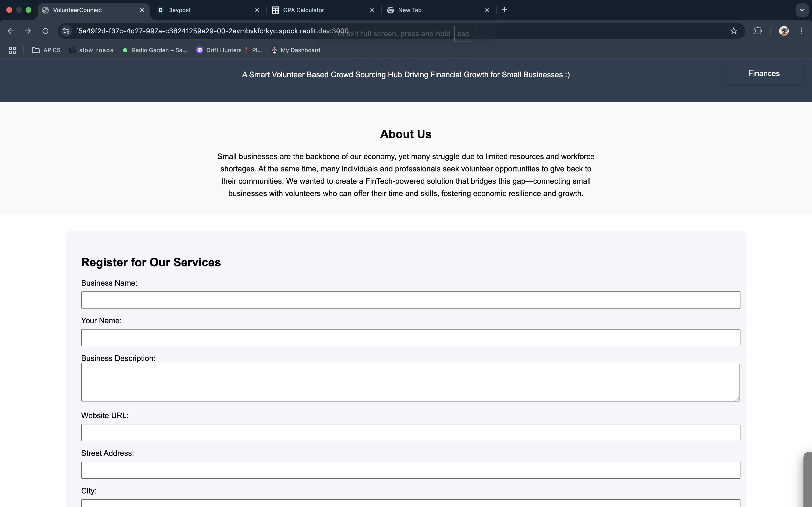Open the AP CS bookmarks folder
812x507 pixels.
pos(46,50)
